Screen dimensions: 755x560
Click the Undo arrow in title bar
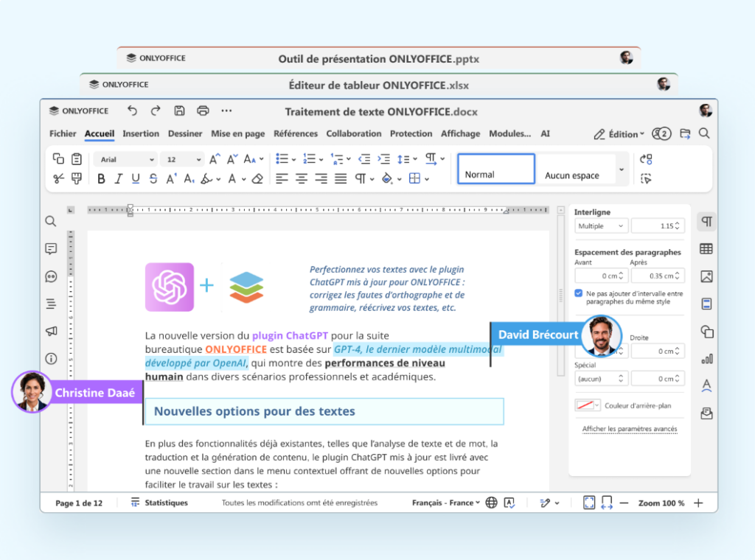[x=132, y=111]
